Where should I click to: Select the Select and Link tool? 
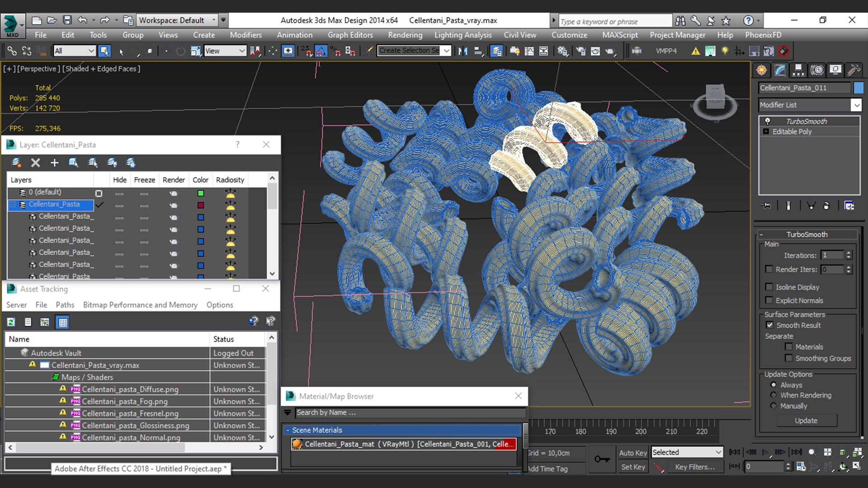pyautogui.click(x=12, y=51)
